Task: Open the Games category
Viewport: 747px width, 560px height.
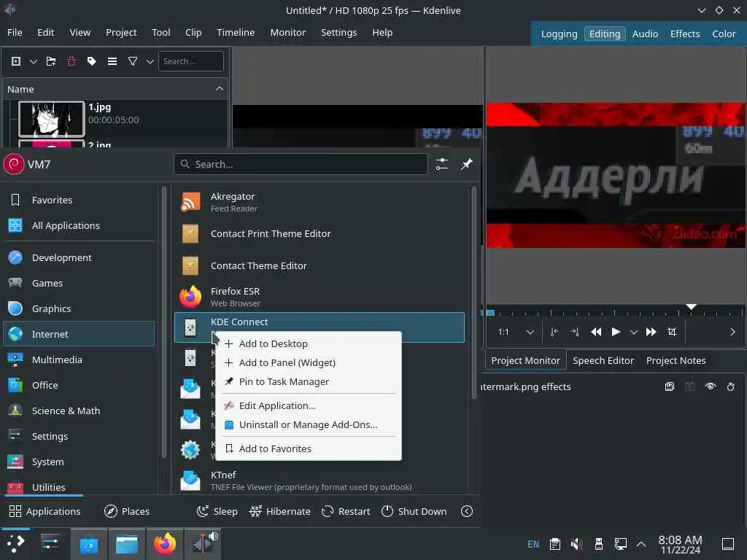Action: (79, 284)
